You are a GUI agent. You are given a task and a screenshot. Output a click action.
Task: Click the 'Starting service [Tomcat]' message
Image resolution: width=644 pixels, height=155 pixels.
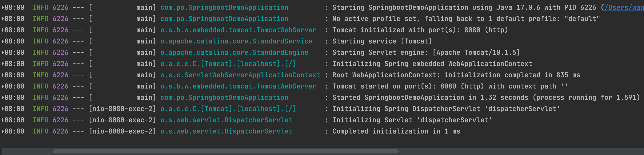(x=382, y=41)
